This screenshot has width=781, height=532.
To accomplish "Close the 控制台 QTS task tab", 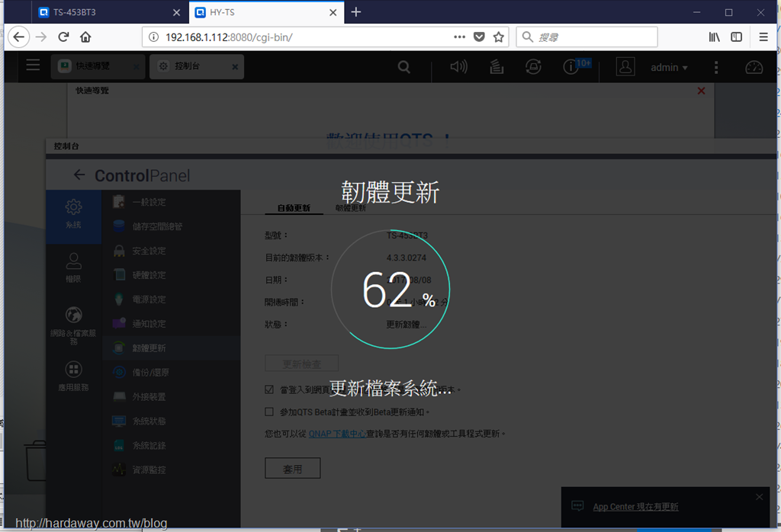I will 235,66.
